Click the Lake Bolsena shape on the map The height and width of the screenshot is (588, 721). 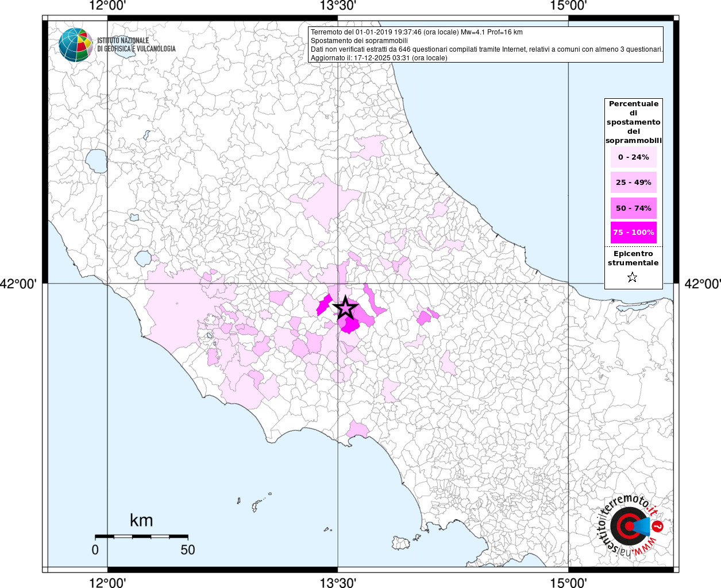coord(96,161)
